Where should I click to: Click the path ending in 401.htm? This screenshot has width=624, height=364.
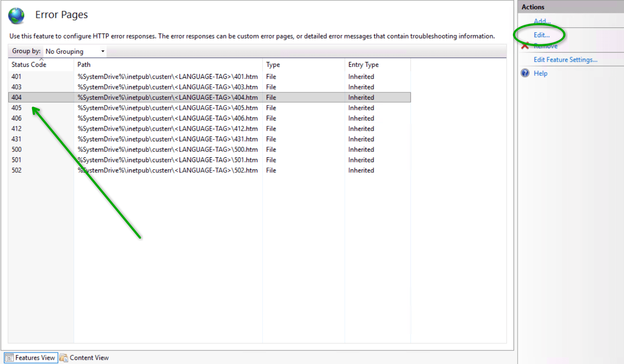click(x=168, y=77)
